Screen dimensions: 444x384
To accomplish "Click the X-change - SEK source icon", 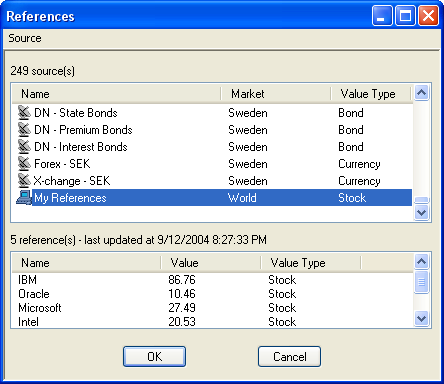I will click(x=24, y=181).
